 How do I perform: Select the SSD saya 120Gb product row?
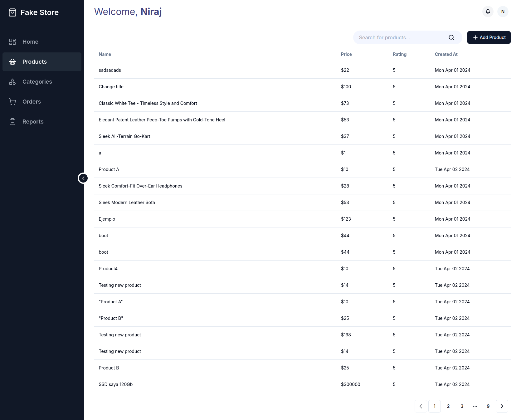coord(116,384)
